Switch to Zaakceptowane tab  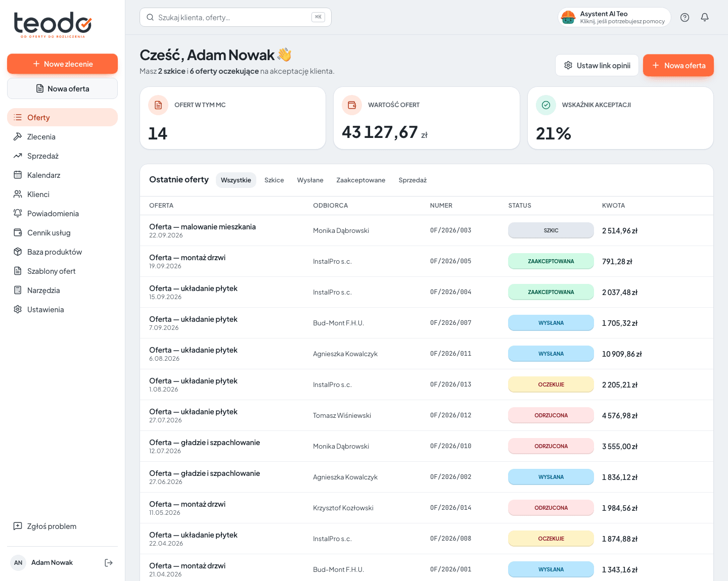[x=360, y=180]
